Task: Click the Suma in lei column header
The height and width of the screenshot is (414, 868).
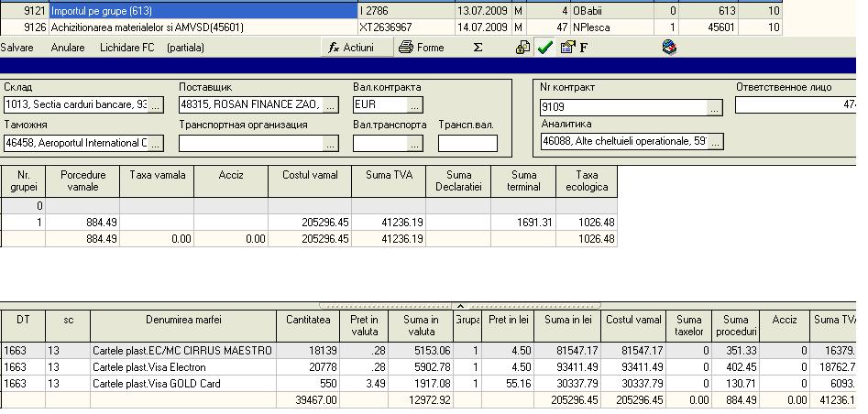Action: [x=567, y=325]
